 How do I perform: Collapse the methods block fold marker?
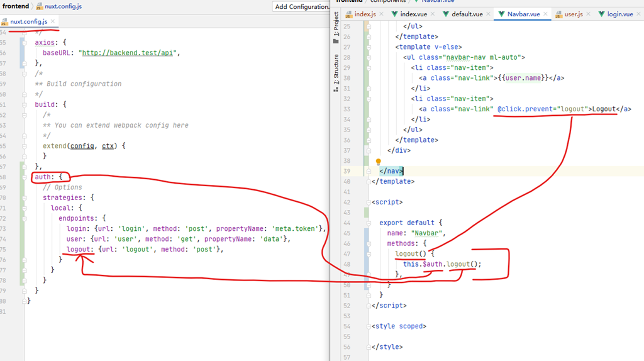coord(369,243)
